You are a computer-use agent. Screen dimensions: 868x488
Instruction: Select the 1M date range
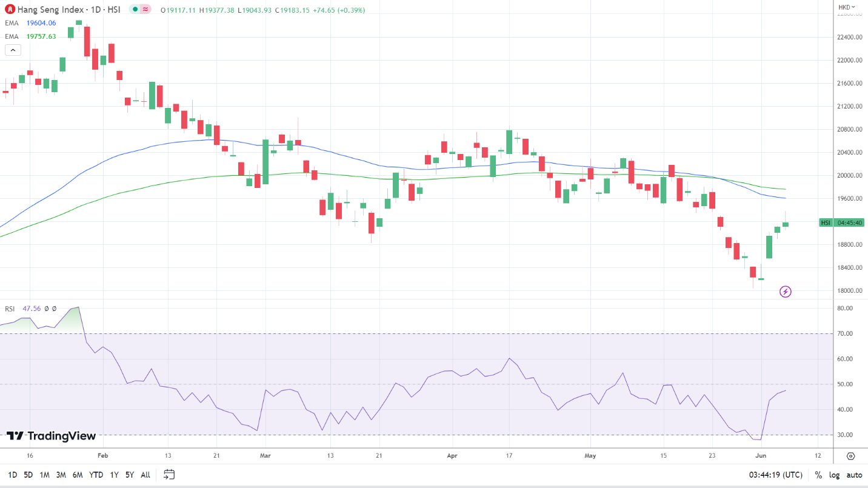pos(44,475)
